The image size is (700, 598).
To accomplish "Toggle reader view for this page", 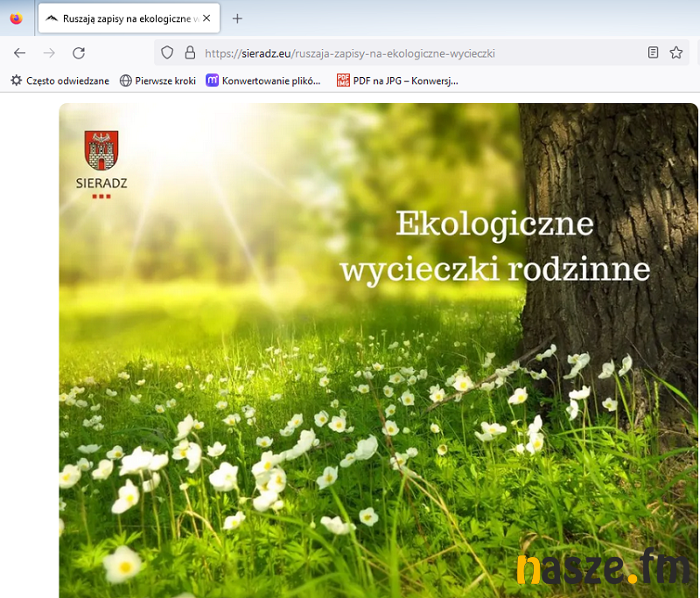I will [653, 52].
